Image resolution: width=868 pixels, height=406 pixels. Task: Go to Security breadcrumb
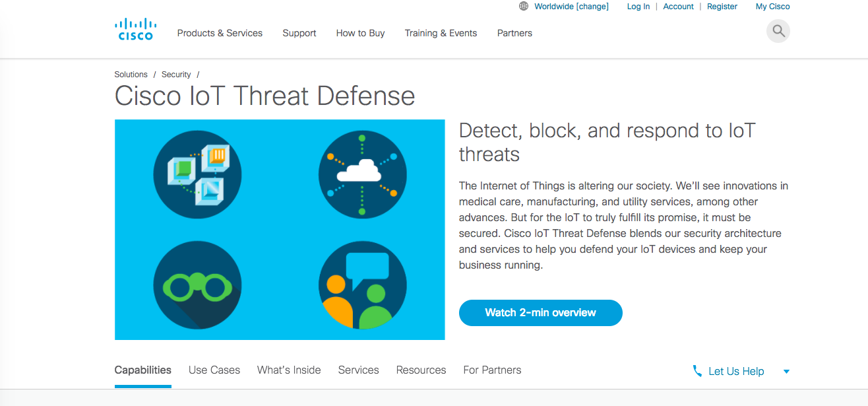pyautogui.click(x=176, y=75)
